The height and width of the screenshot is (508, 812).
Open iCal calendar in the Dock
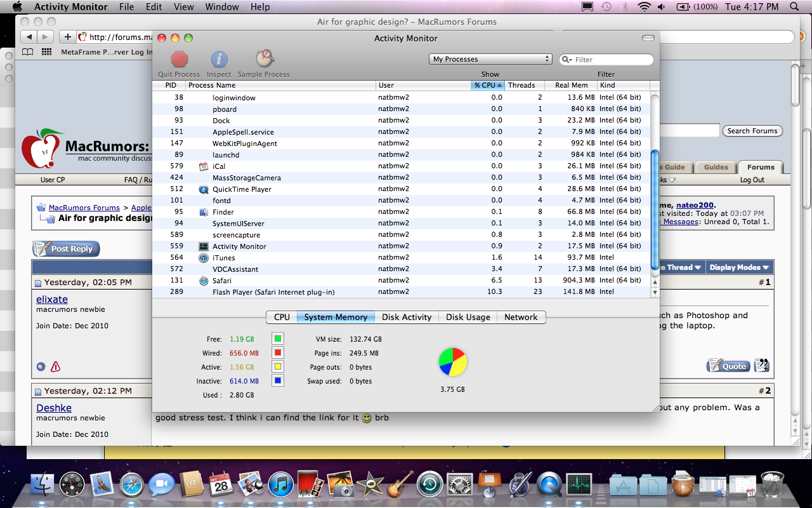point(221,485)
